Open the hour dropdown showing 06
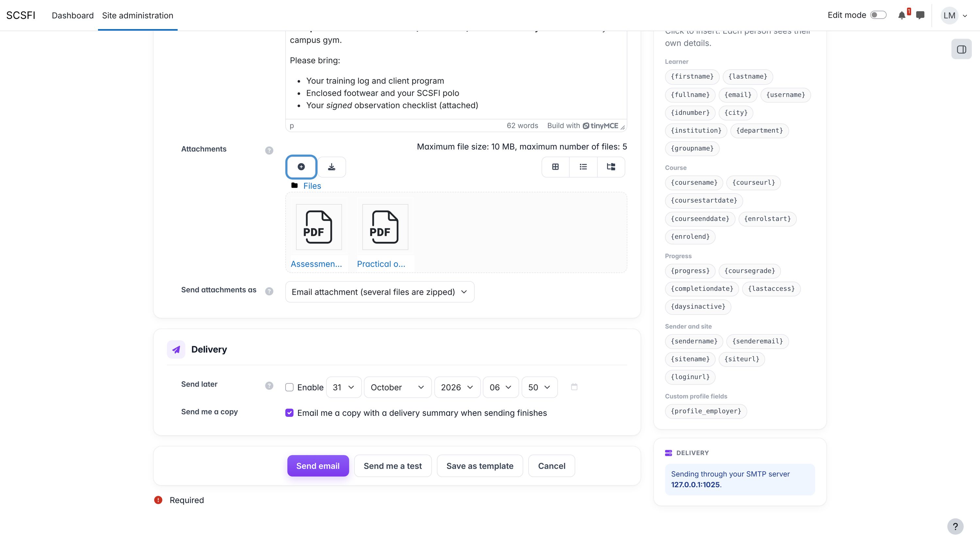980x551 pixels. point(501,387)
